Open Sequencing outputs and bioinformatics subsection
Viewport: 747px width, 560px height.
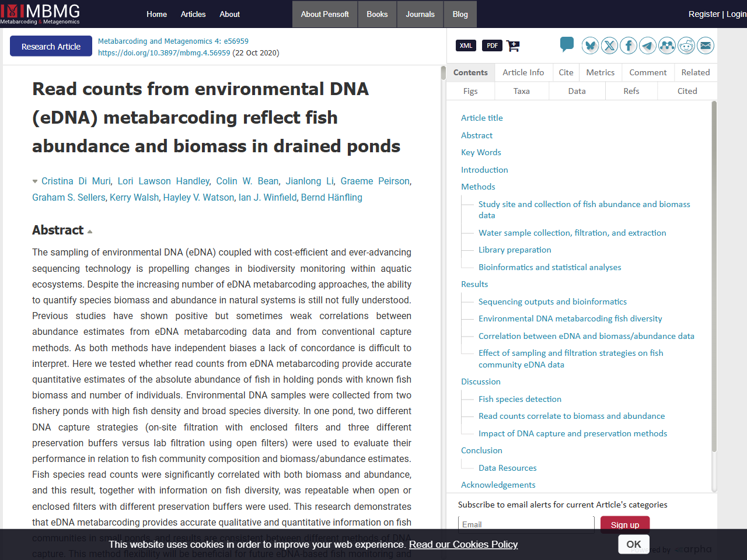tap(553, 302)
